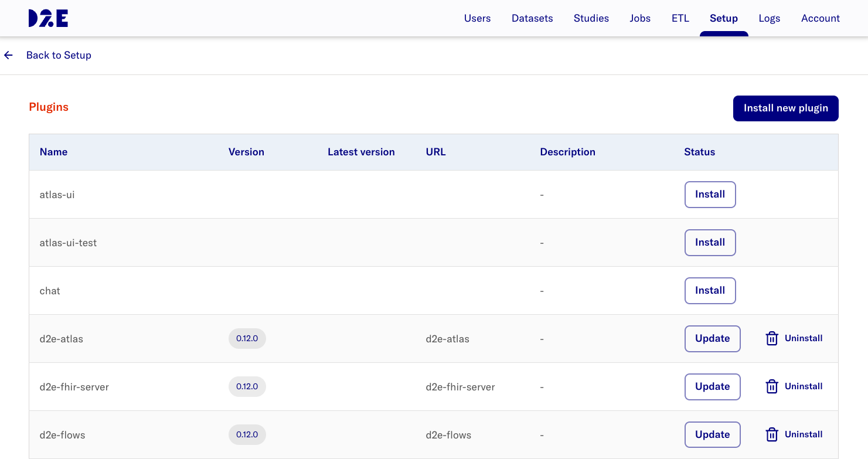Switch to the Studies tab

pyautogui.click(x=591, y=18)
